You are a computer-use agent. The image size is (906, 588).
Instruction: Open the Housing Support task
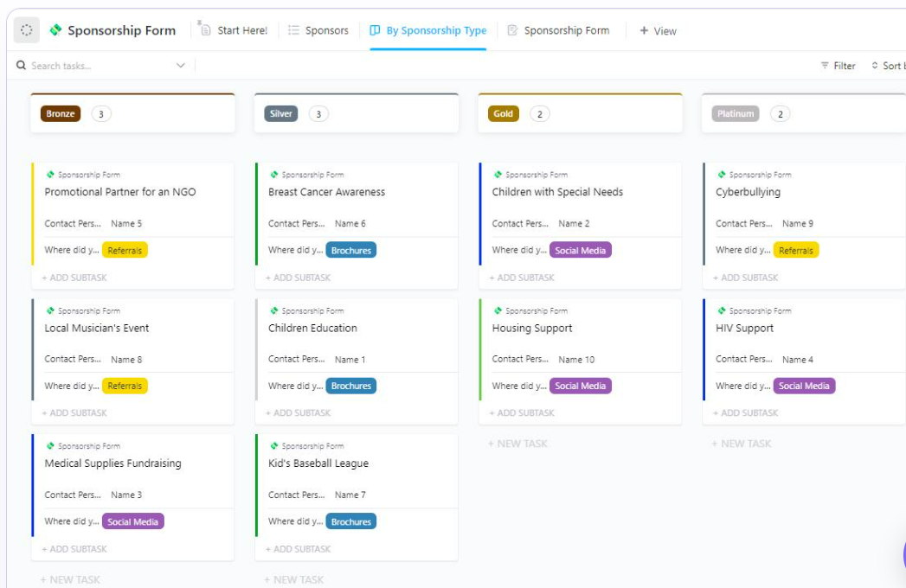[x=532, y=328]
